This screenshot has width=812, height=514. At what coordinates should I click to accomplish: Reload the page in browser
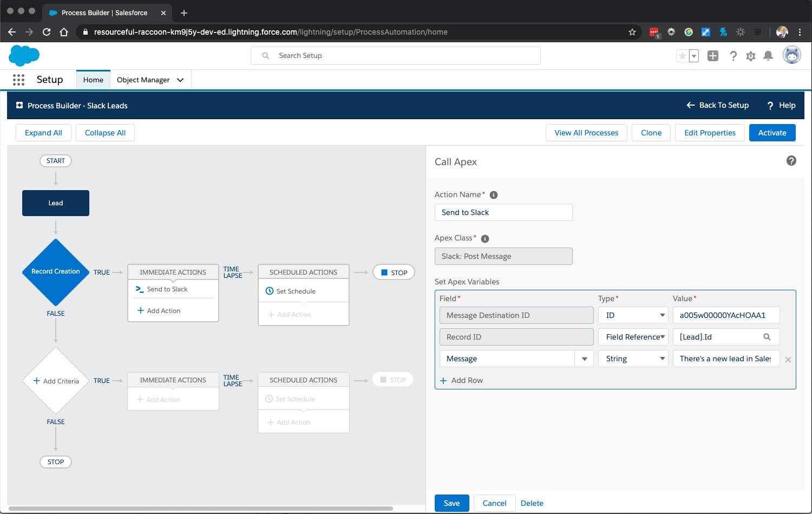coord(47,32)
